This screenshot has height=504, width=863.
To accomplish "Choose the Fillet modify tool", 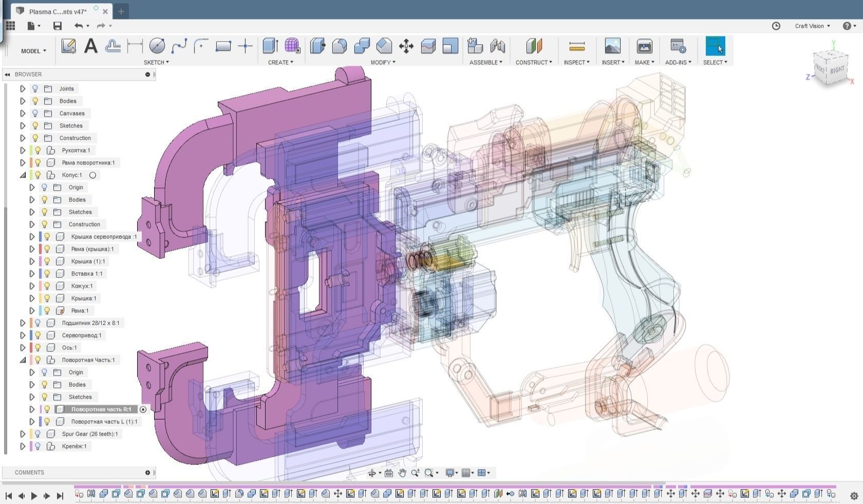I will coord(340,46).
